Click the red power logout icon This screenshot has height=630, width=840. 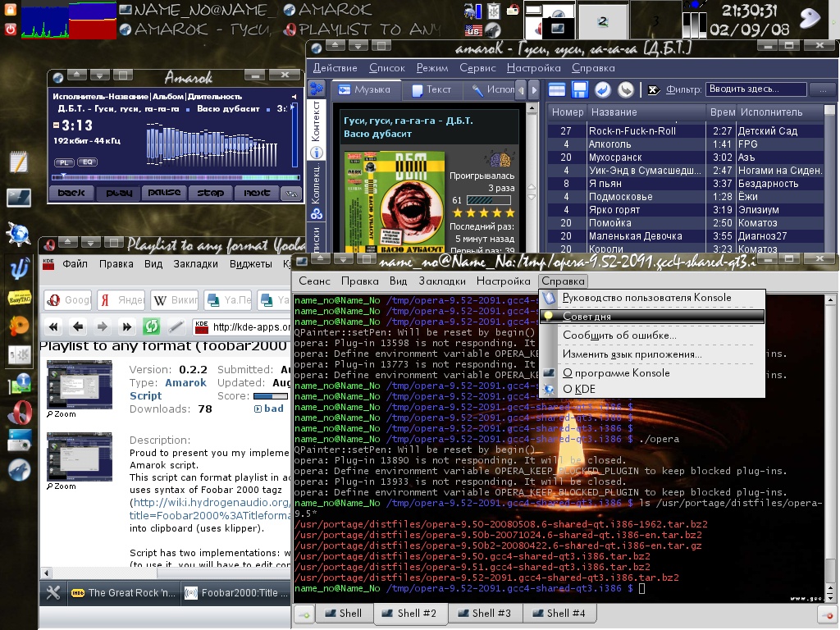click(10, 29)
